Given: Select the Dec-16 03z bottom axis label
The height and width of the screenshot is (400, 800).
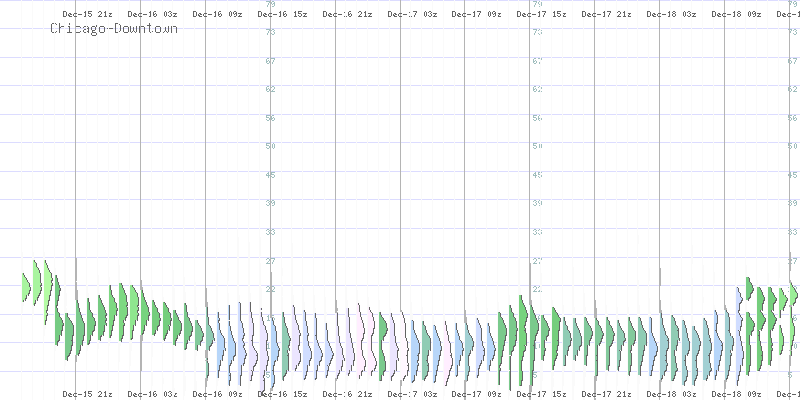Looking at the screenshot, I should 152,394.
